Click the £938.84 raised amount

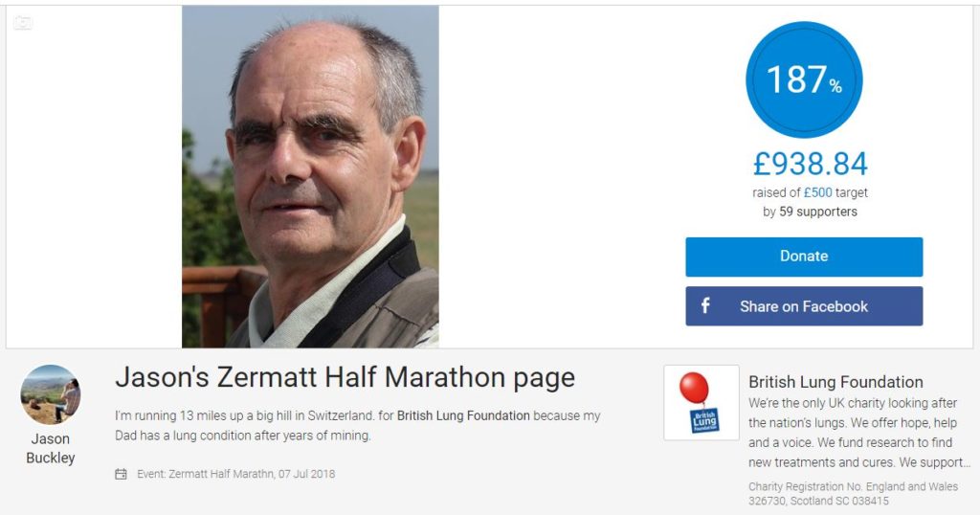pos(810,165)
